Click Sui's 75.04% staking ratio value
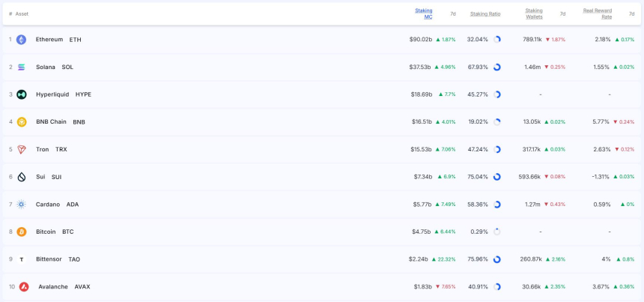This screenshot has width=644, height=302. click(478, 177)
